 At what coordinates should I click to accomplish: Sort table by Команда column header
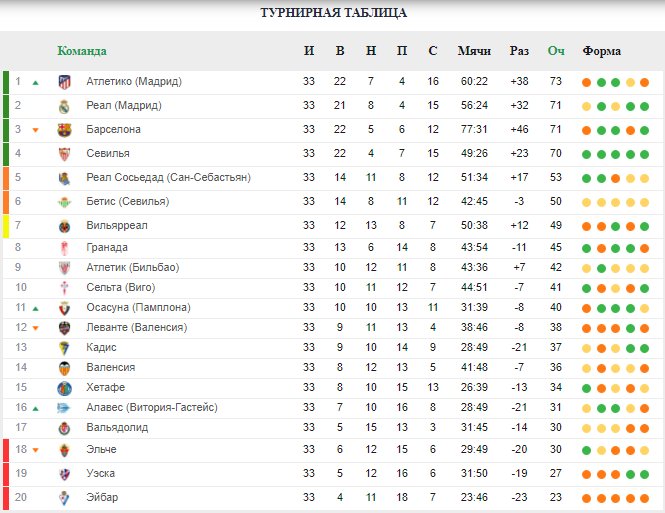(82, 51)
